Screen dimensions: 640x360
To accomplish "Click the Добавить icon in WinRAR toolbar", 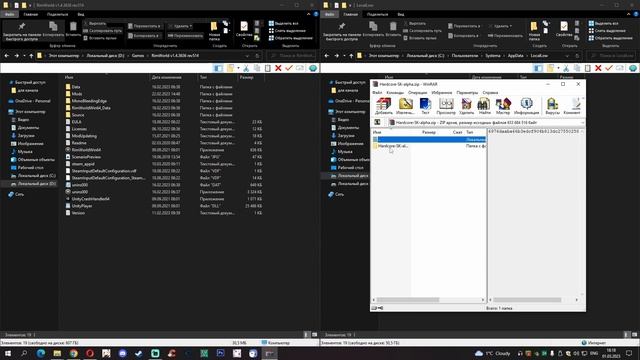I will point(384,106).
